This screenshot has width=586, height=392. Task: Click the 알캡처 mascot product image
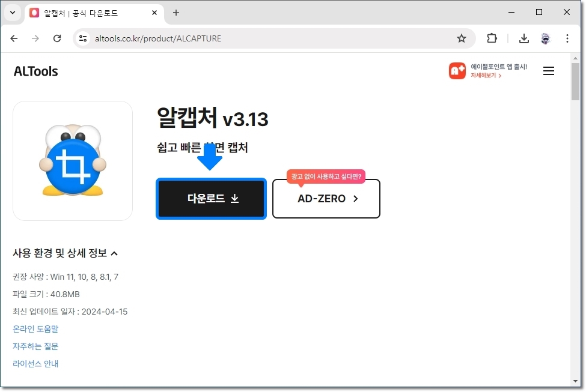tap(73, 160)
